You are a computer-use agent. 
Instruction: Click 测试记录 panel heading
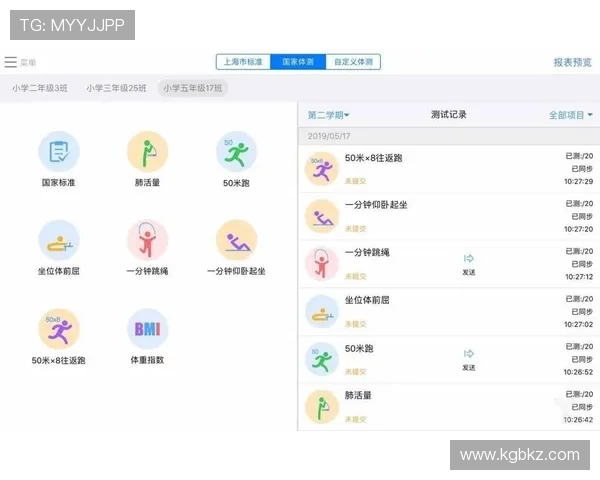pyautogui.click(x=448, y=114)
